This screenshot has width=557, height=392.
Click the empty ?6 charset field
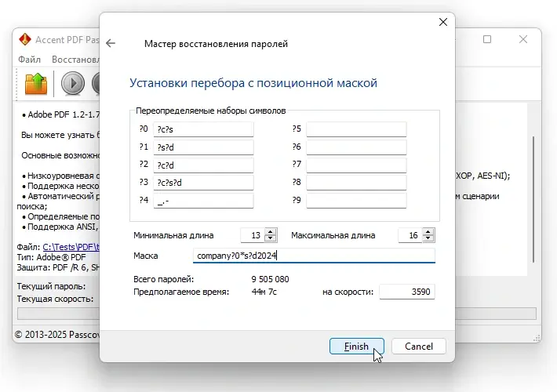point(356,147)
